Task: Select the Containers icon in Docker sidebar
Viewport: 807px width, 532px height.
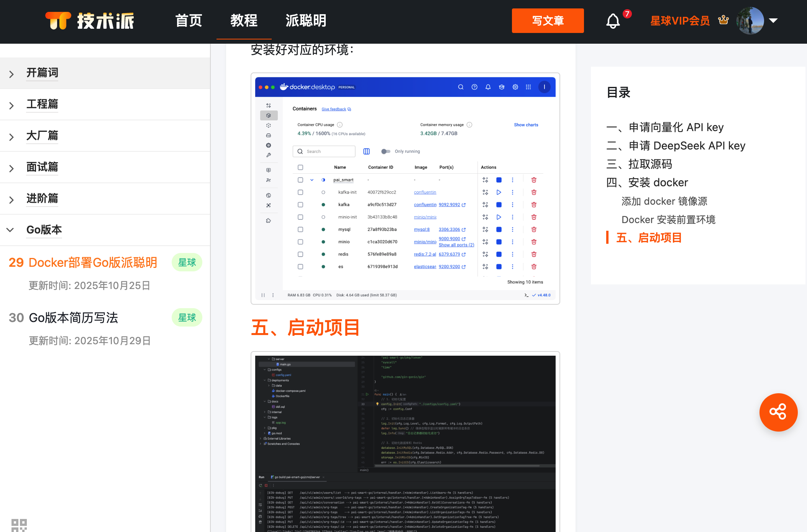Action: tap(269, 115)
